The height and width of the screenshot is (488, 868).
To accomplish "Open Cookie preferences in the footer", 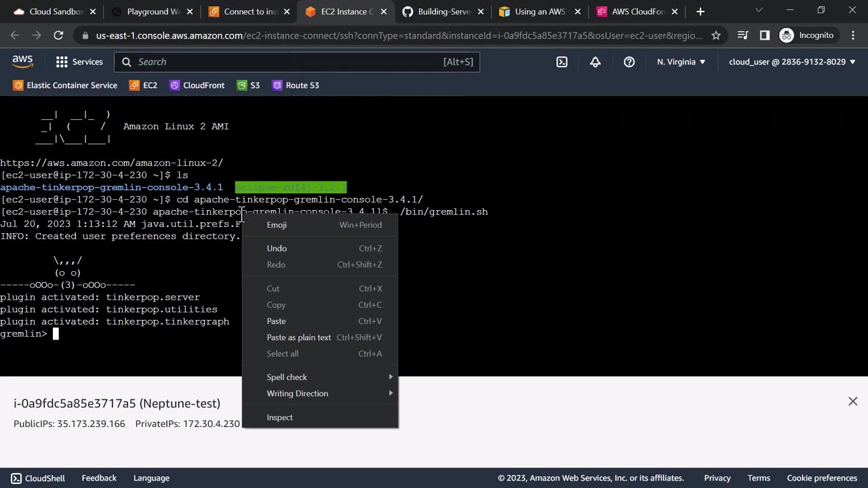I will coord(822,478).
